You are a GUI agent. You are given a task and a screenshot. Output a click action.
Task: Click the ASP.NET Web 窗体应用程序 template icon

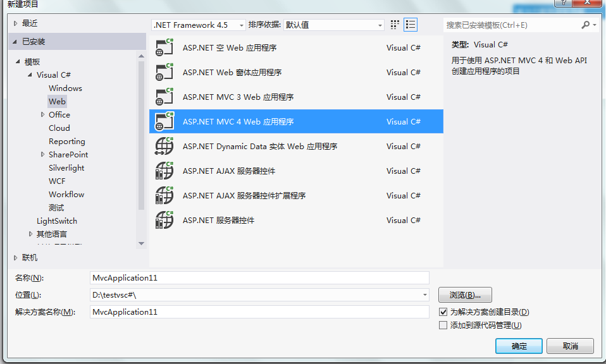point(164,72)
